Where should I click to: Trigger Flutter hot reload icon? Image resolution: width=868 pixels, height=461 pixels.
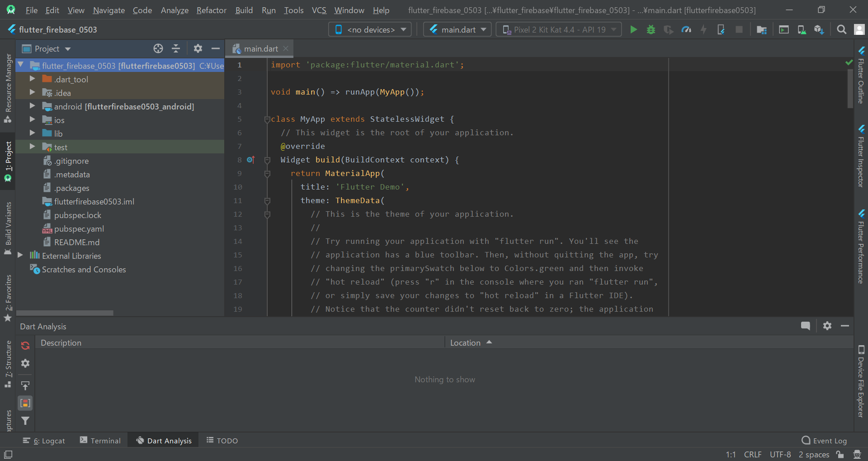703,29
